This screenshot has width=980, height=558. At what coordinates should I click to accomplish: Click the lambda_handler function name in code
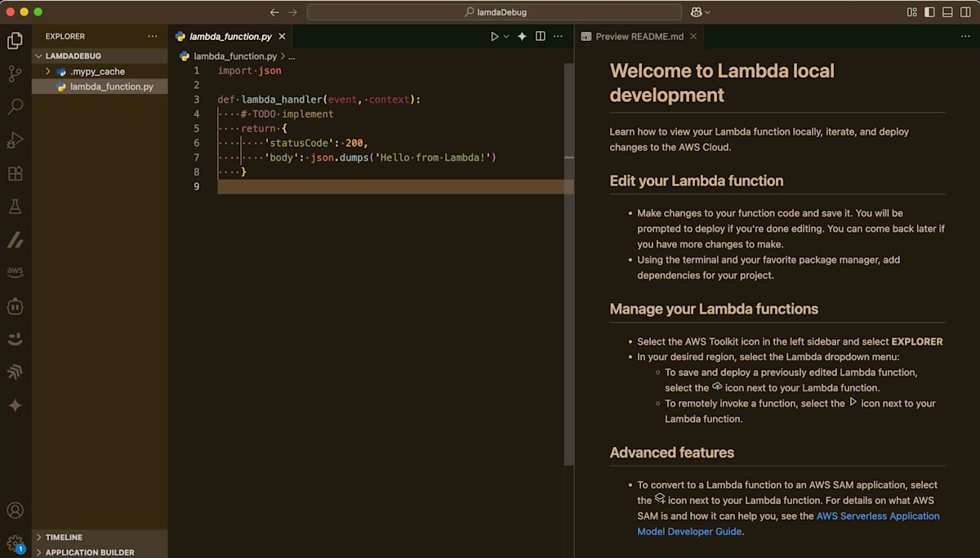(282, 100)
